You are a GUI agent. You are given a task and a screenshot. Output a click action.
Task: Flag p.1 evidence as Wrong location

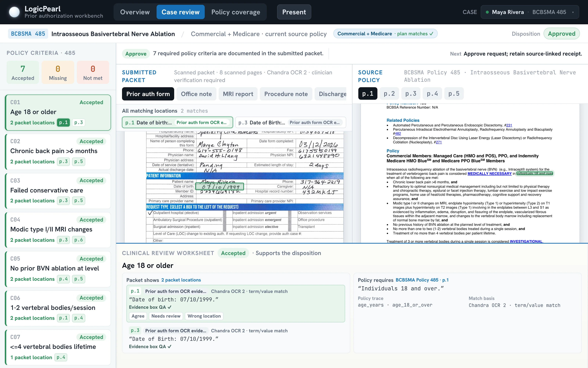(x=204, y=316)
